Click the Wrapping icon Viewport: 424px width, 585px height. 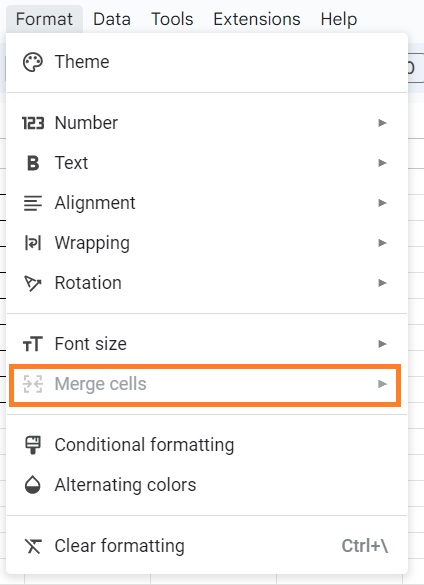(x=33, y=243)
